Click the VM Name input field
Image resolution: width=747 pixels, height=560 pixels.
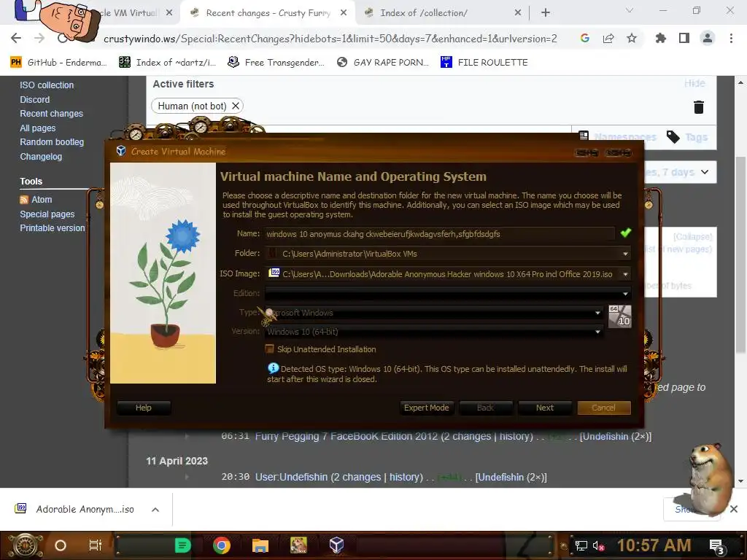(x=440, y=234)
